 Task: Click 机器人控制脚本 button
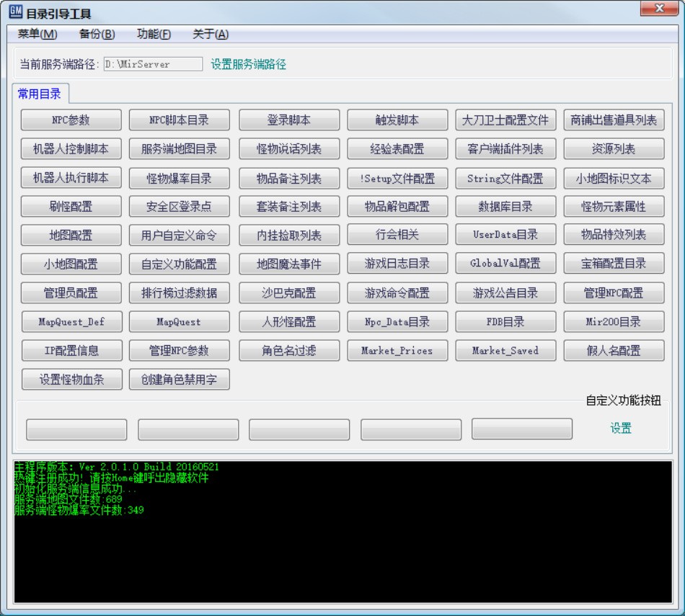(71, 149)
